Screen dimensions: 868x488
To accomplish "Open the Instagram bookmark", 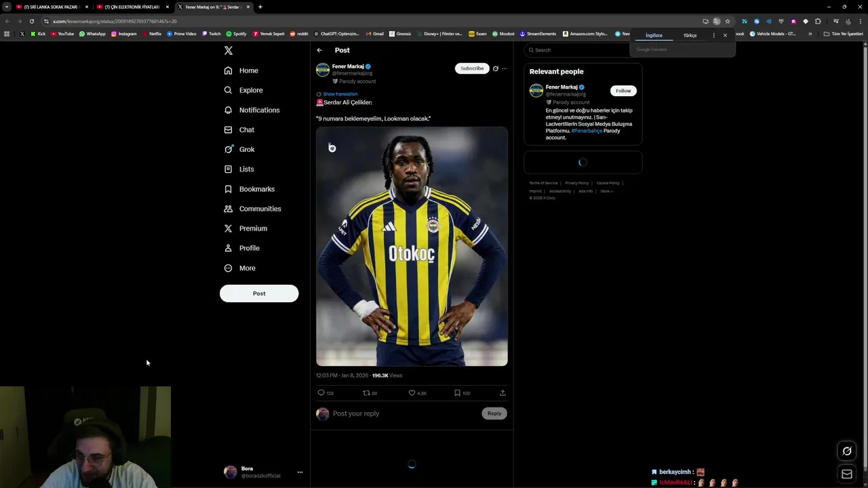I will coord(123,34).
